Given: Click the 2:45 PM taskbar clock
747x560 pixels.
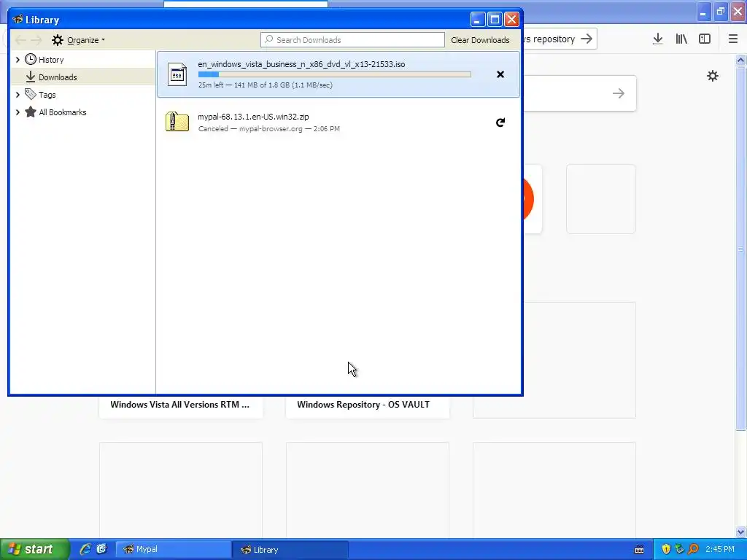Looking at the screenshot, I should click(720, 549).
